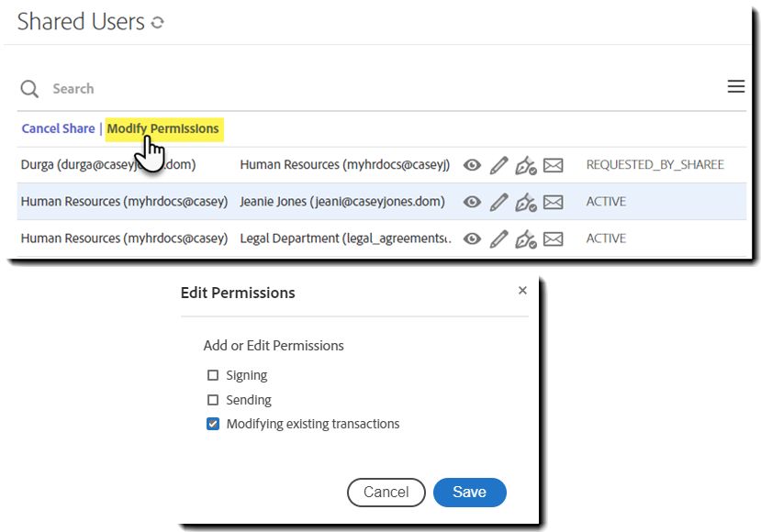Click signing pen icon in Legal Department row
This screenshot has width=761, height=532.
(x=525, y=238)
